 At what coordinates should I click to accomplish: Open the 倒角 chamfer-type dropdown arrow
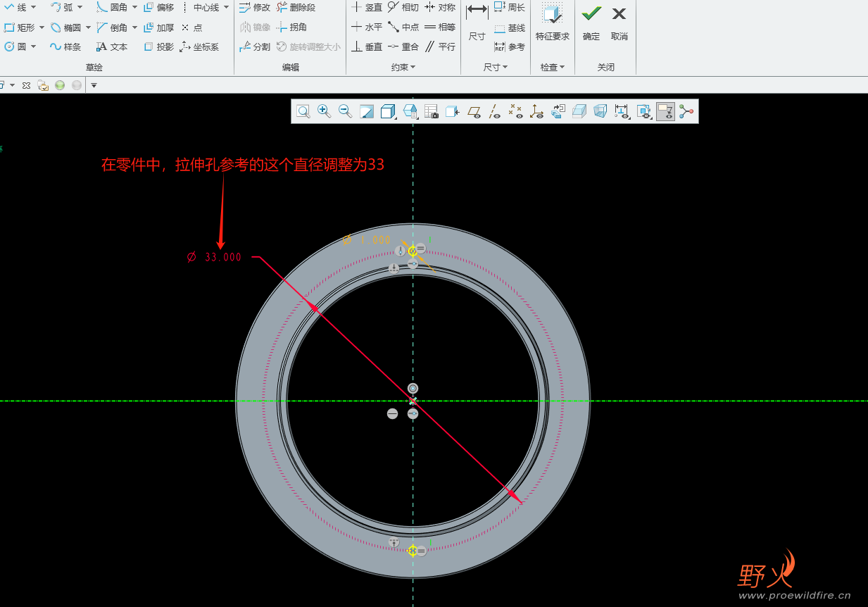[134, 27]
